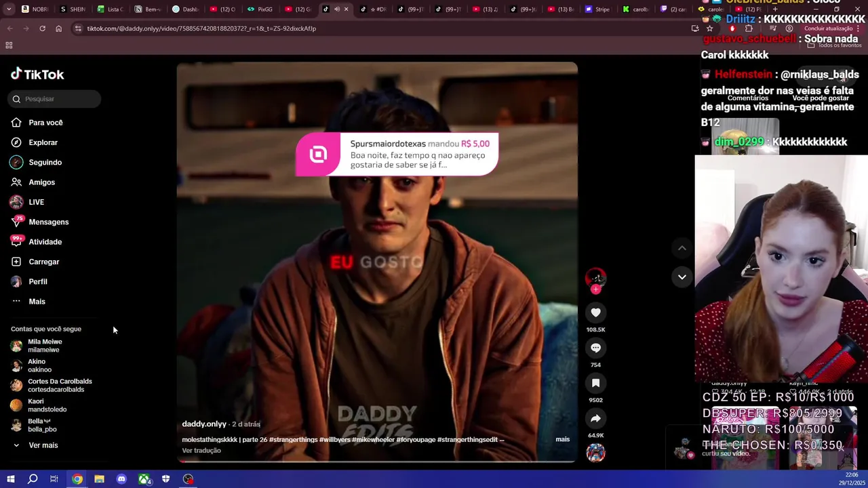Open the spinning sound disc icon
This screenshot has width=868, height=488.
595,453
